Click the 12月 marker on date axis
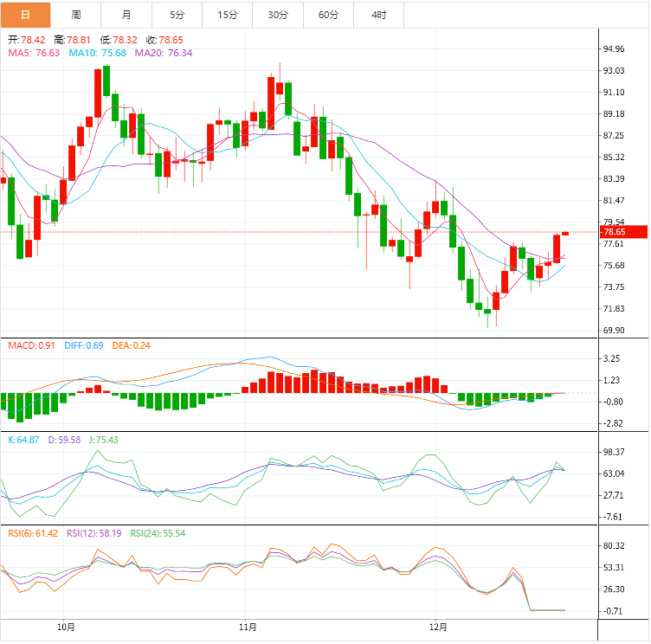The image size is (651, 644). [x=439, y=627]
